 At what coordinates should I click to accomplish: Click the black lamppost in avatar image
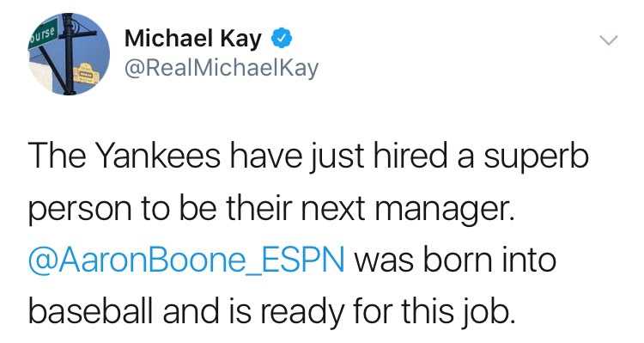point(69,53)
